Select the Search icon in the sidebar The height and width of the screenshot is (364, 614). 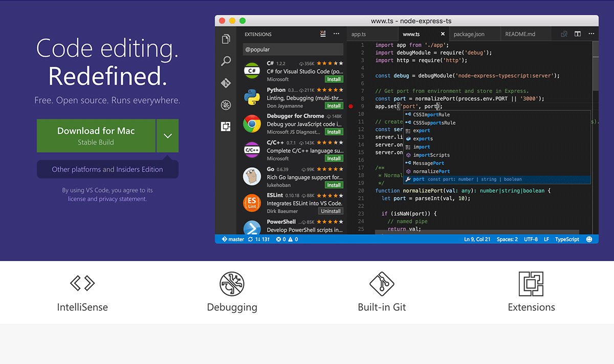click(226, 61)
